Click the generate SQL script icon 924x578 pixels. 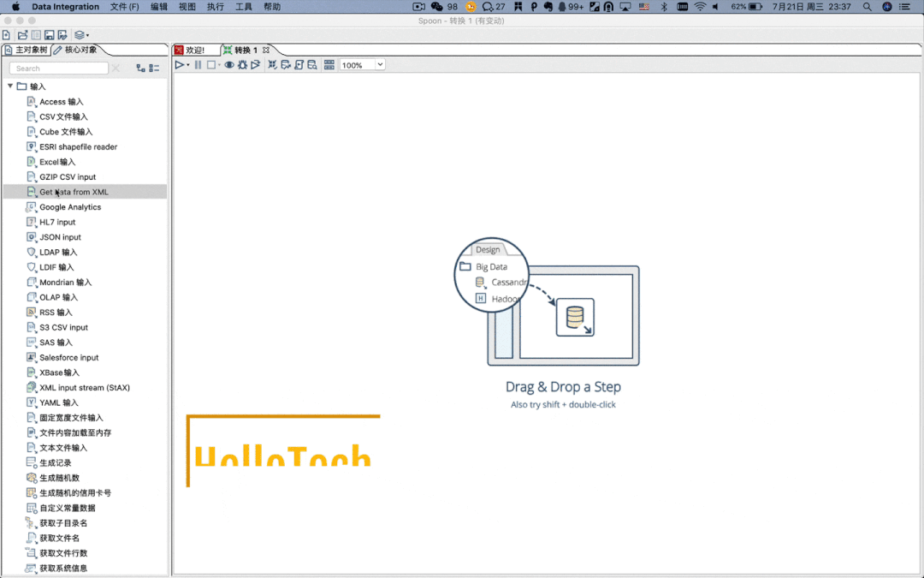299,65
